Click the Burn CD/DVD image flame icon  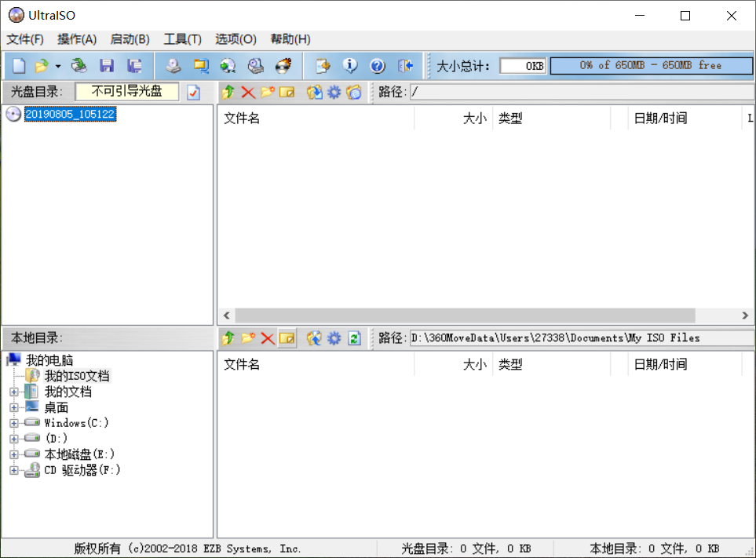pyautogui.click(x=283, y=66)
